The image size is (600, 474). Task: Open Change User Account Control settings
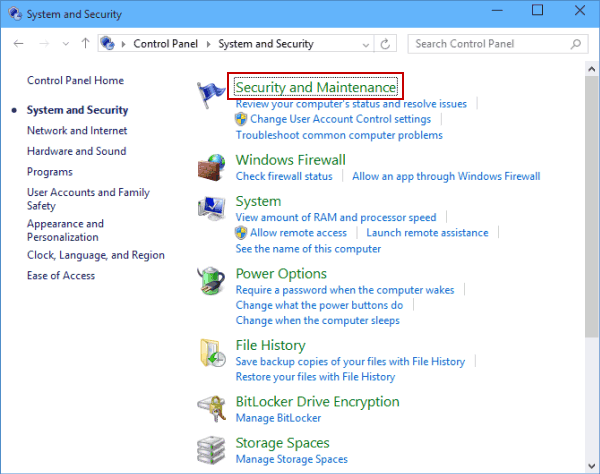[x=341, y=119]
